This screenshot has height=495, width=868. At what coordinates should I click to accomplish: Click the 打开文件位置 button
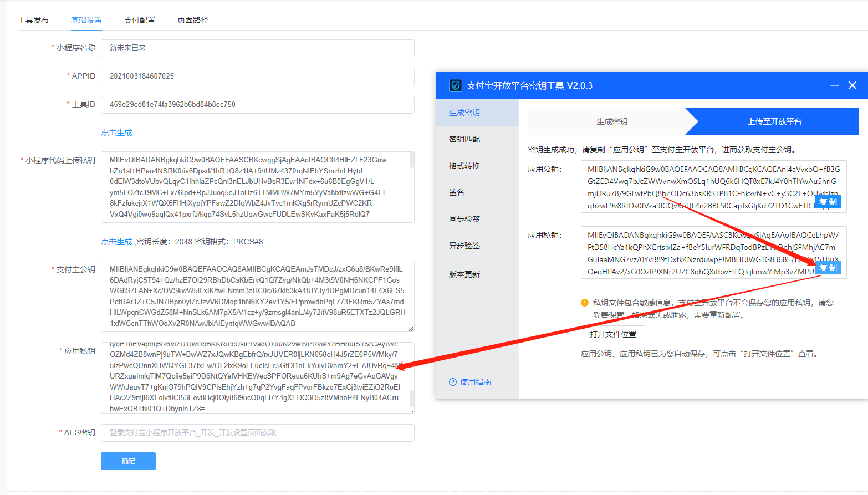pos(613,334)
